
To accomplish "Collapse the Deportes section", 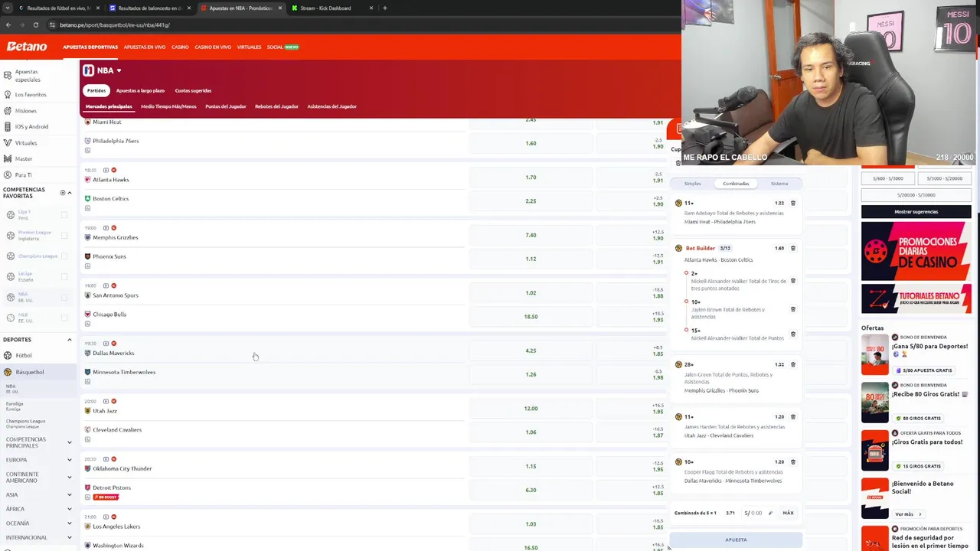I will point(70,340).
